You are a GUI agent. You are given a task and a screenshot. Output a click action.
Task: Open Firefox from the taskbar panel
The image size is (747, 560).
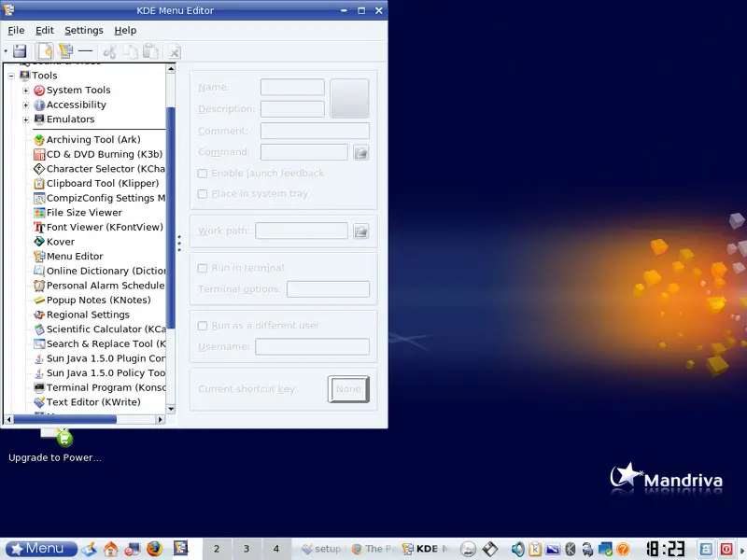click(154, 549)
